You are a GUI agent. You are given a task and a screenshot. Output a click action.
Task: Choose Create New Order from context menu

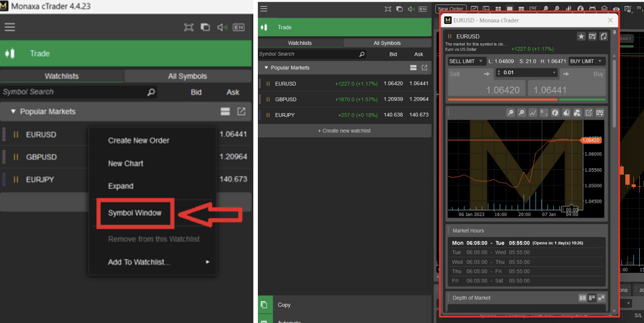point(139,141)
